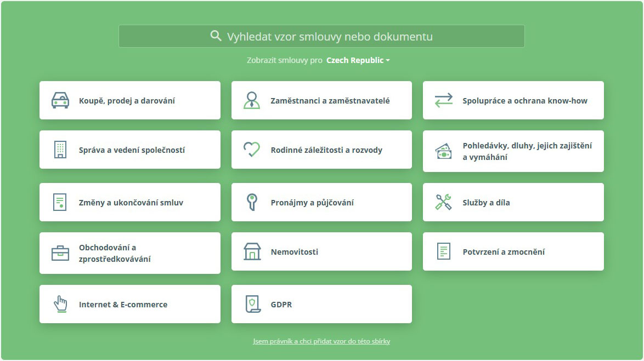The height and width of the screenshot is (361, 644).
Task: Click inside the document search field
Action: pyautogui.click(x=329, y=36)
